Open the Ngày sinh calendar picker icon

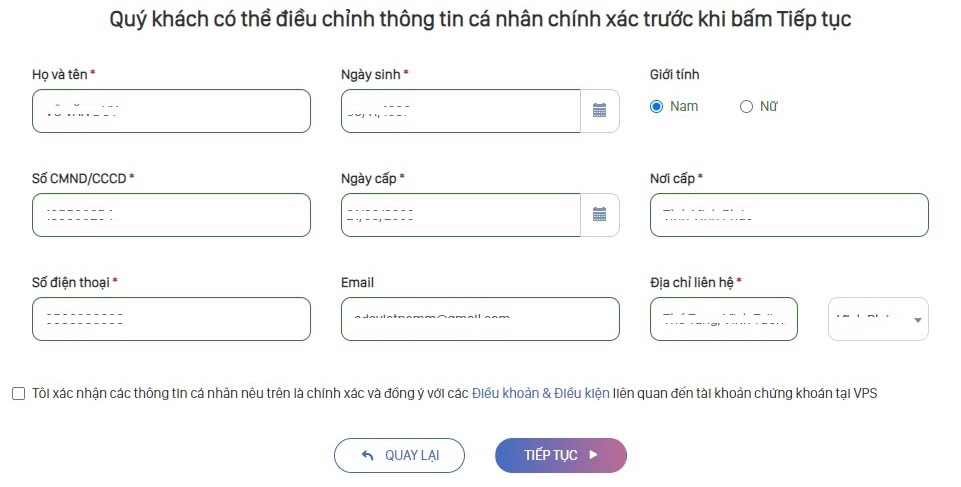(600, 111)
